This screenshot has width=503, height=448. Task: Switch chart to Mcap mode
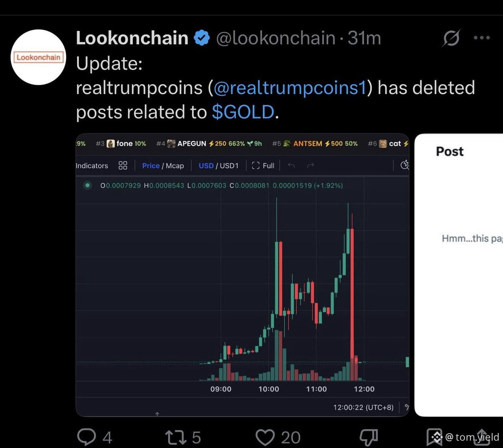175,166
